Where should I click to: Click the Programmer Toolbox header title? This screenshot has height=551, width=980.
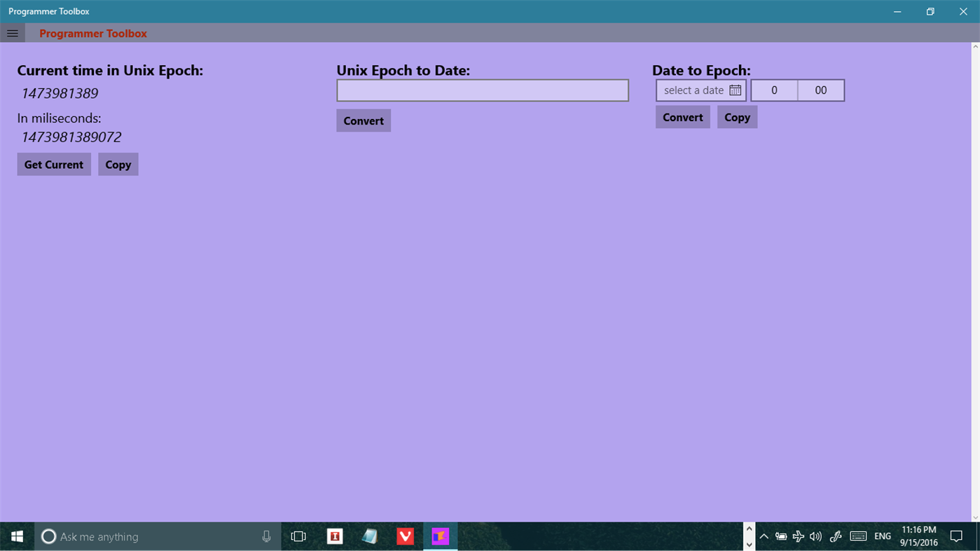[x=93, y=34]
